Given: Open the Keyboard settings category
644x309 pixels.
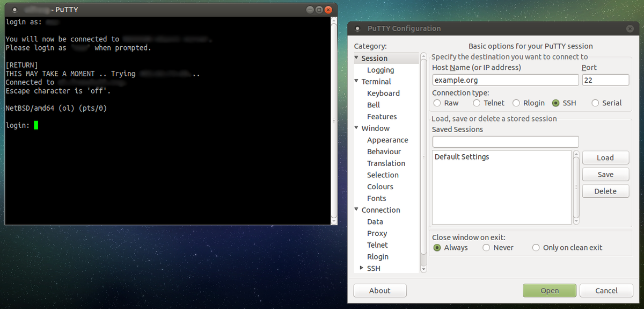Looking at the screenshot, I should [x=383, y=93].
